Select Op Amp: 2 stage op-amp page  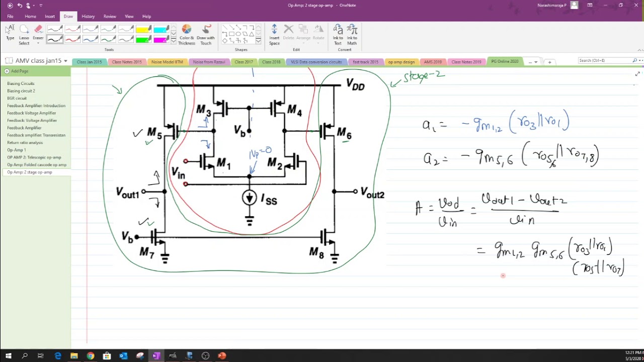(x=36, y=172)
